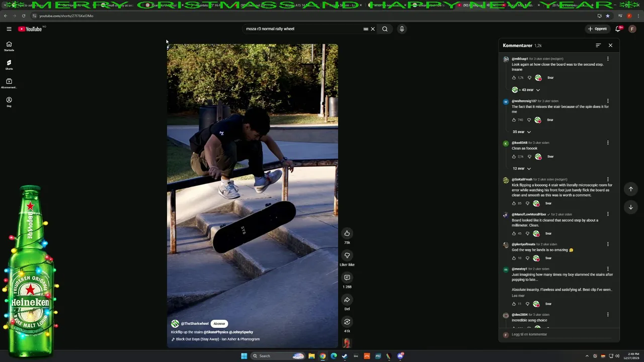
Task: Click the browser address bar
Action: coord(312,16)
